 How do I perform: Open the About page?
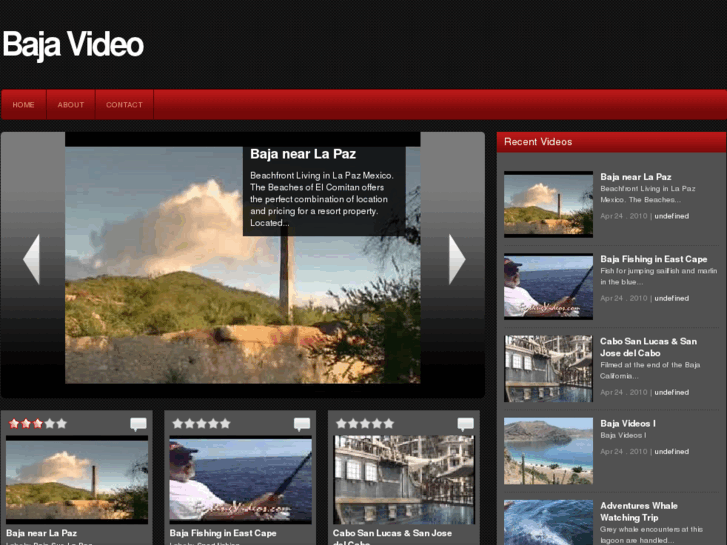coord(71,105)
